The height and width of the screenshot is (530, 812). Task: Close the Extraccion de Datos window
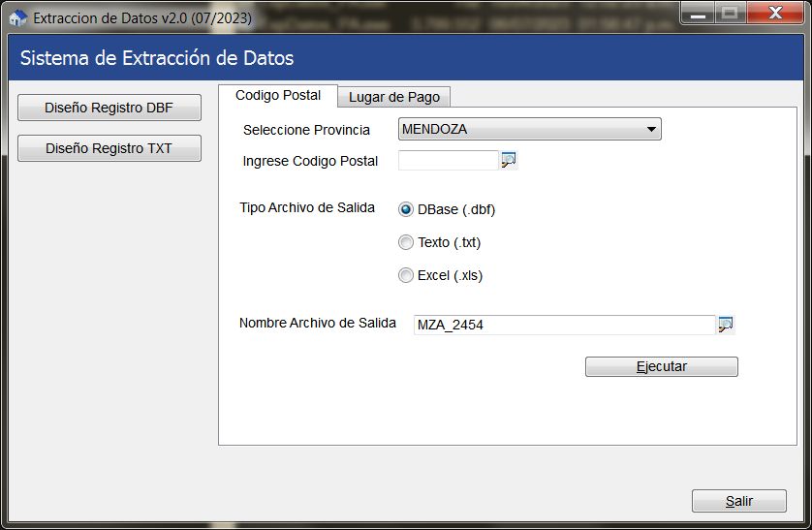775,14
